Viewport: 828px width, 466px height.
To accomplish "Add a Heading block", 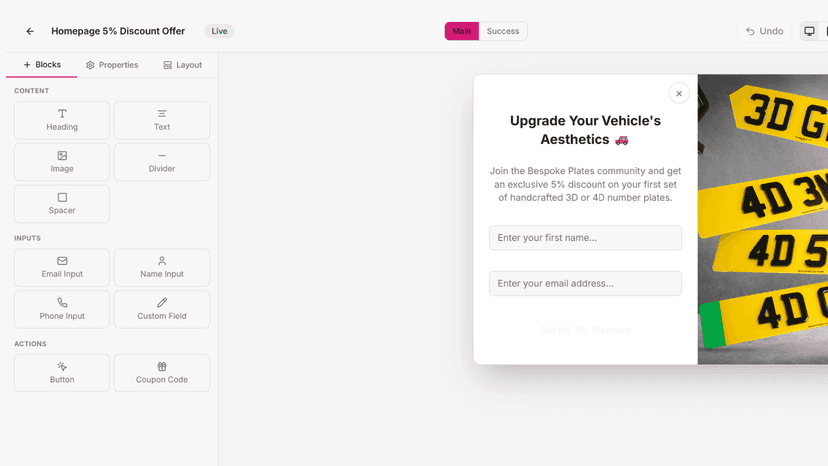I will (x=62, y=120).
